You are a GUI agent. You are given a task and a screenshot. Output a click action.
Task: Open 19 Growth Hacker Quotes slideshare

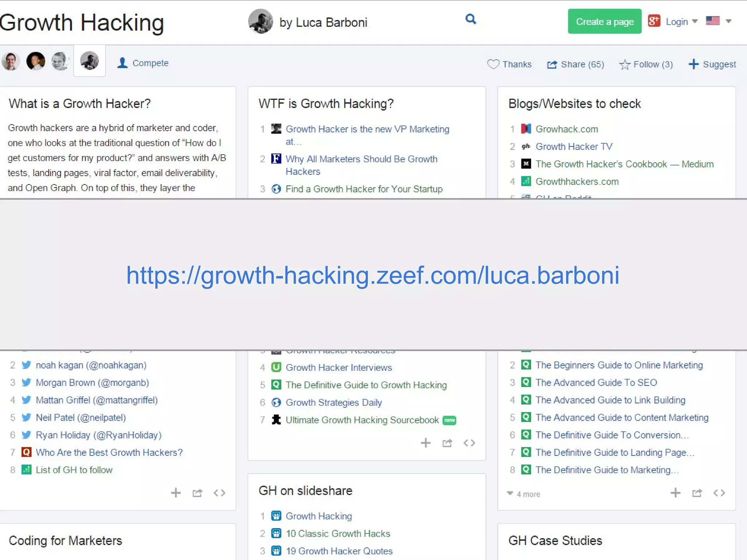coord(339,551)
